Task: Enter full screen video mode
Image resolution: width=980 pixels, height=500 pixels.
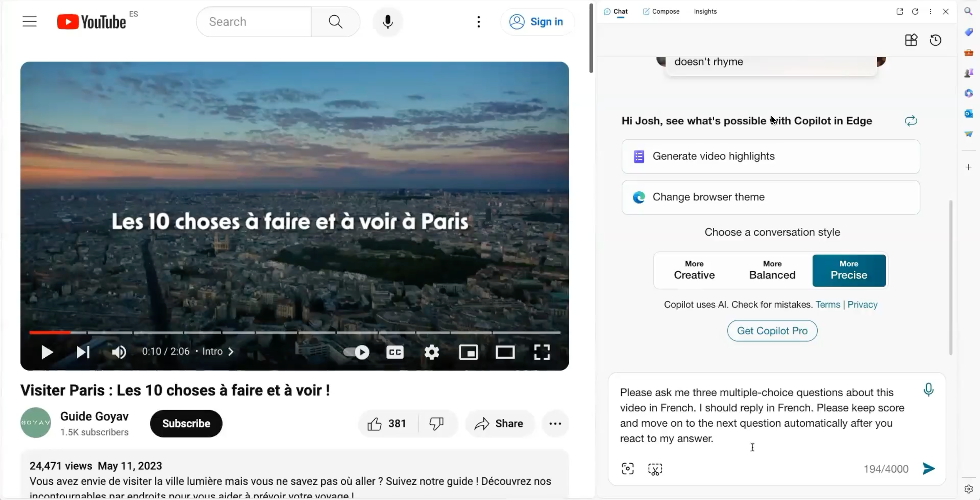Action: (542, 352)
